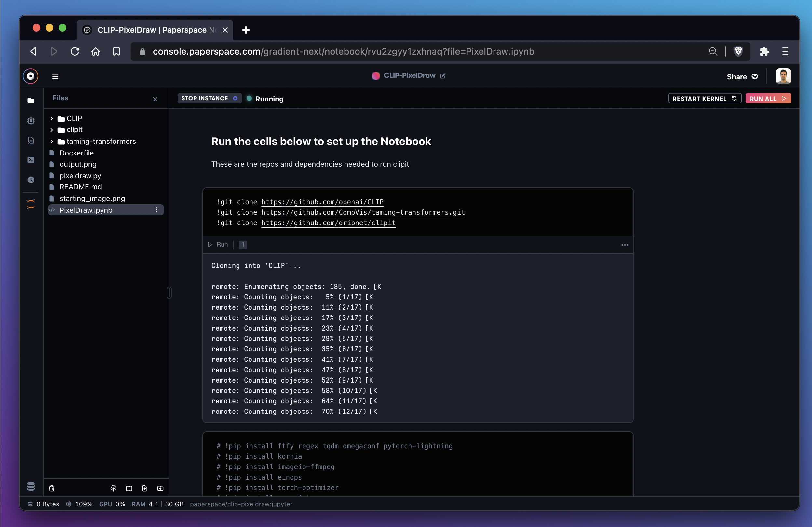Click the 0 Bytes storage status

(x=43, y=504)
